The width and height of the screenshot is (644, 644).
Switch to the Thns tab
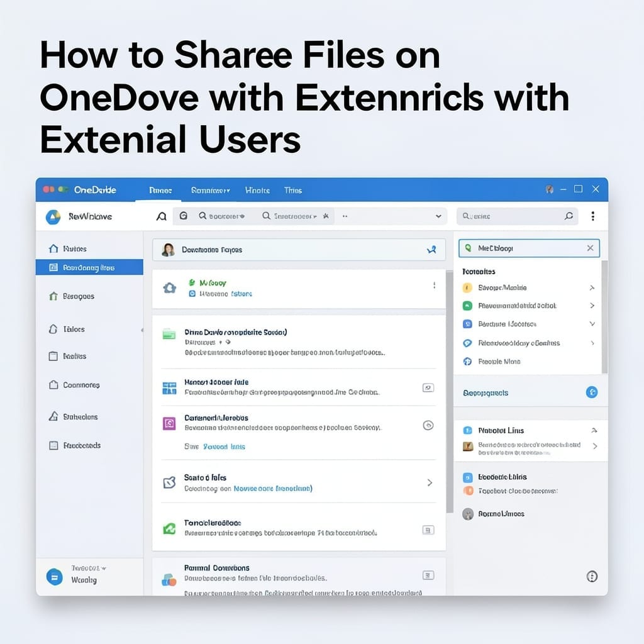[x=293, y=190]
